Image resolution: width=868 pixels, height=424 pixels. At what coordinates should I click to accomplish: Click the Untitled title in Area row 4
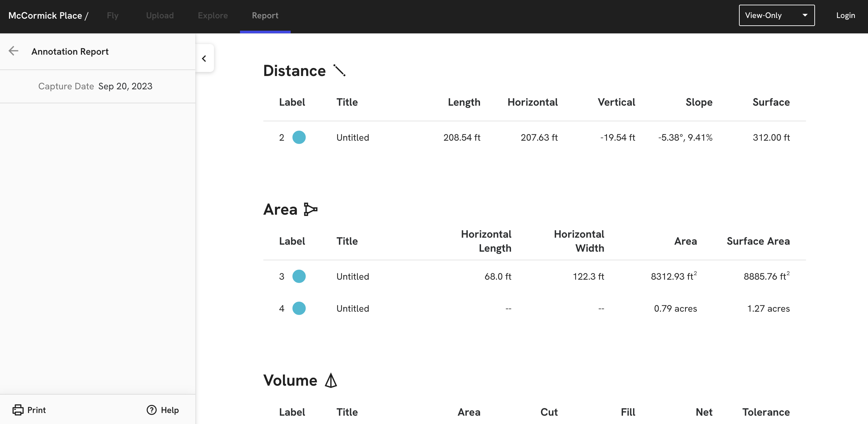(353, 308)
